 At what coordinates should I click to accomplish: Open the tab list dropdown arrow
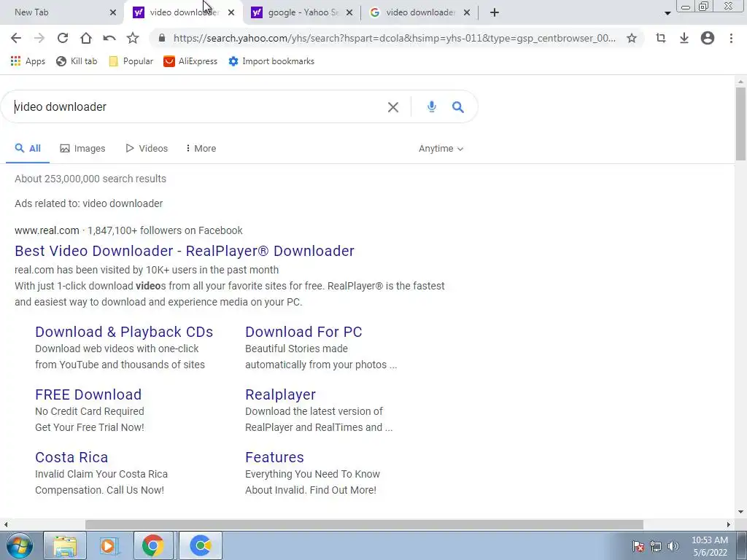point(667,13)
